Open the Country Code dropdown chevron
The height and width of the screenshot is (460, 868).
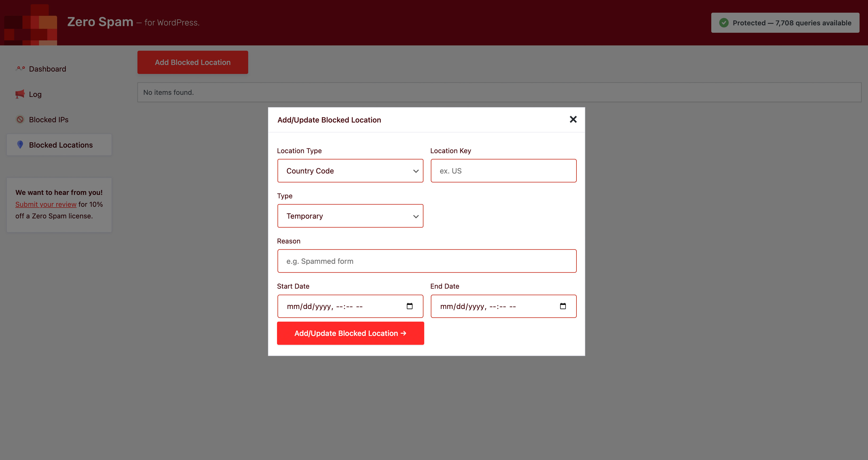click(x=415, y=171)
